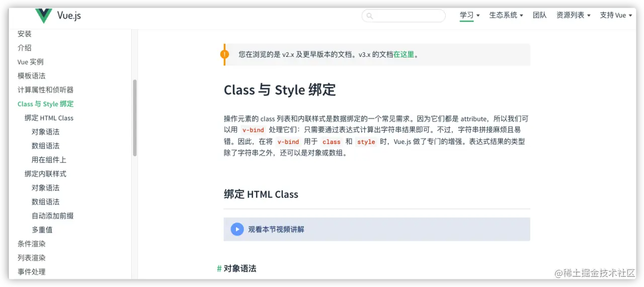The width and height of the screenshot is (644, 287).
Task: Click the style code tag in paragraph
Action: pyautogui.click(x=366, y=142)
